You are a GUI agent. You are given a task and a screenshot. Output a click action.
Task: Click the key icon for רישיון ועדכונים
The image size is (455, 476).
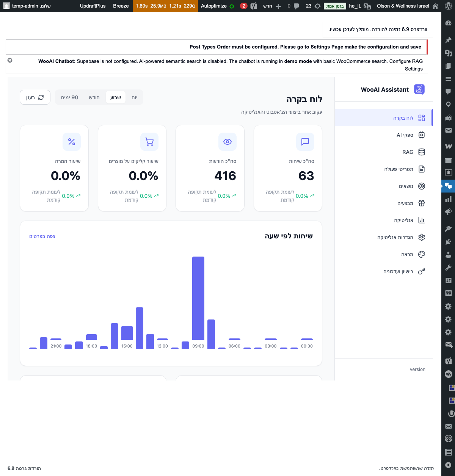421,271
